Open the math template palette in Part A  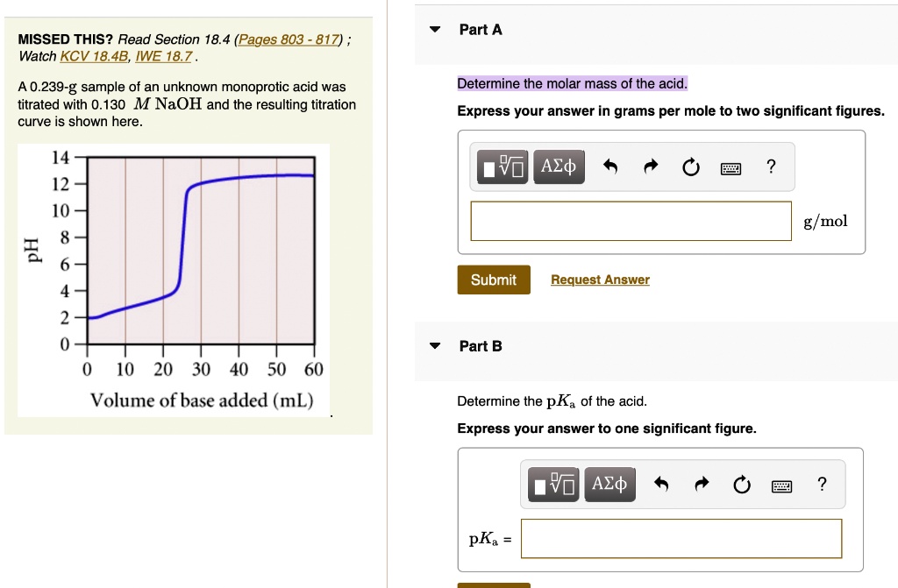click(x=502, y=166)
